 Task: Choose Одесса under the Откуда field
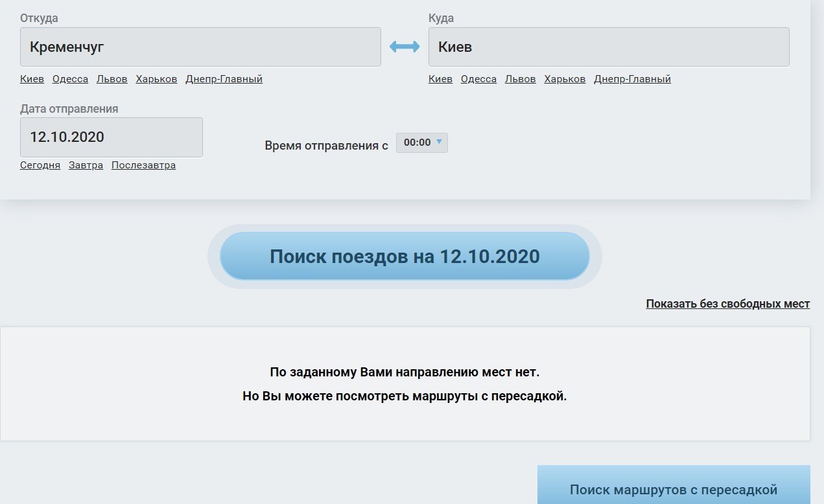[70, 79]
